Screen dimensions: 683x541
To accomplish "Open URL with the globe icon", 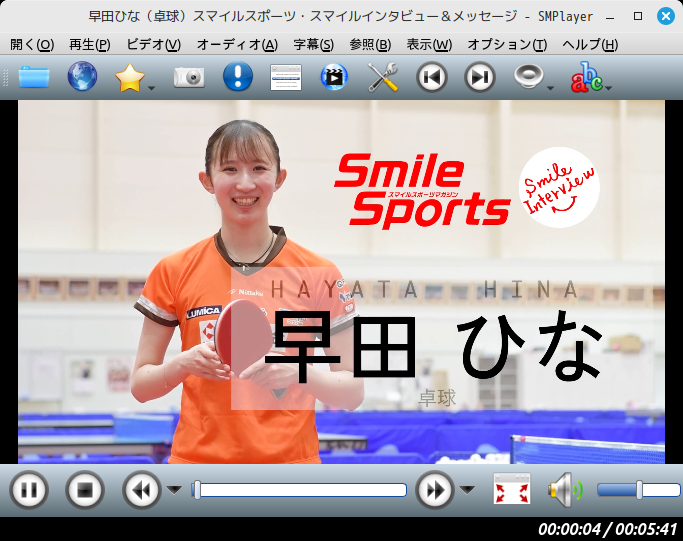I will [82, 77].
